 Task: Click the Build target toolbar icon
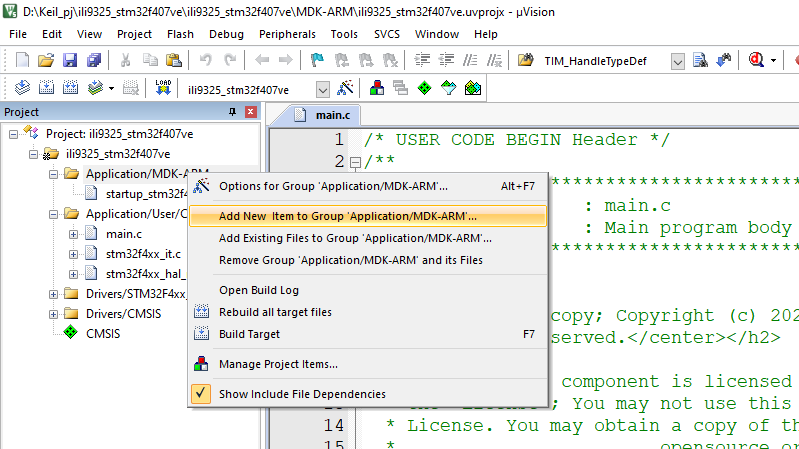tap(46, 88)
